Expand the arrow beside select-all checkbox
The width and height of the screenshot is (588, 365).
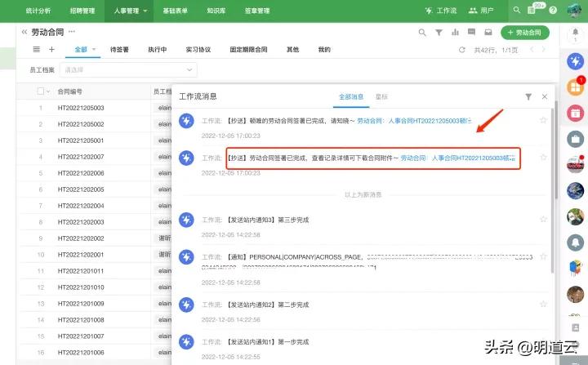pyautogui.click(x=48, y=91)
